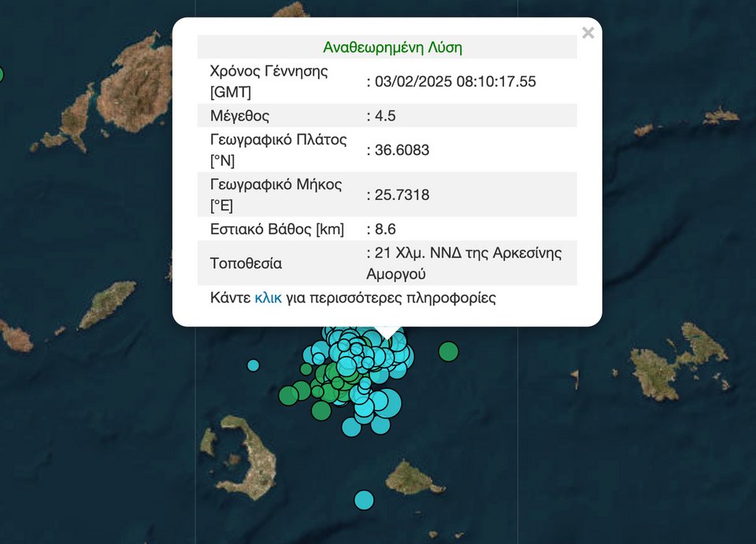756x544 pixels.
Task: Select the lone green marker east of cluster
Action: pyautogui.click(x=448, y=351)
